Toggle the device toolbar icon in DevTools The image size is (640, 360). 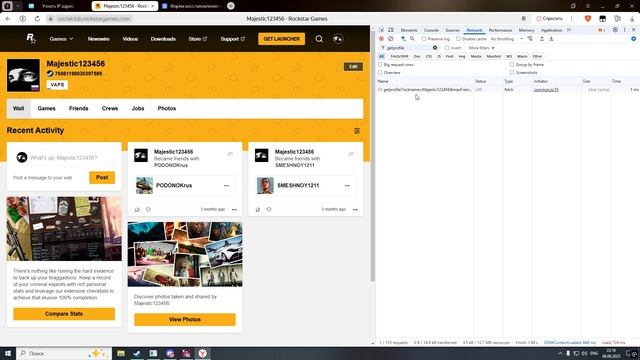(x=391, y=30)
